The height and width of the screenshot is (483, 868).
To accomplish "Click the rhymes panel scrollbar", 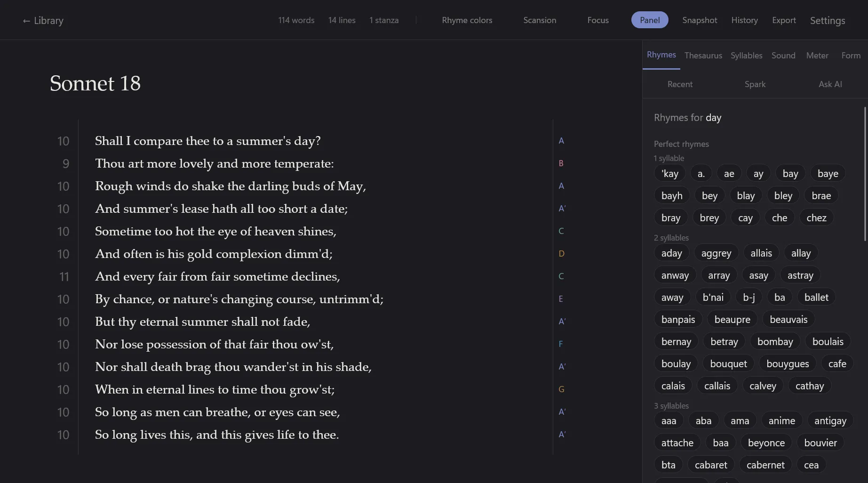I will pyautogui.click(x=865, y=174).
